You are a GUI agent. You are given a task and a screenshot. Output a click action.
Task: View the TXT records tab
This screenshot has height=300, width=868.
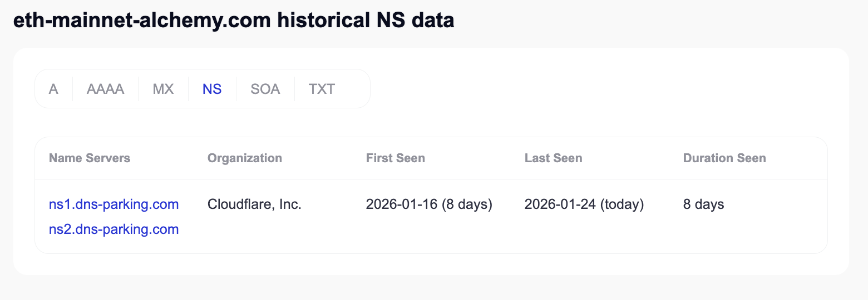point(322,89)
